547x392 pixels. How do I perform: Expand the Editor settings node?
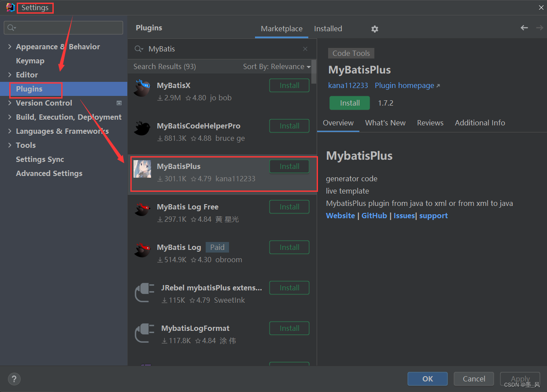10,75
